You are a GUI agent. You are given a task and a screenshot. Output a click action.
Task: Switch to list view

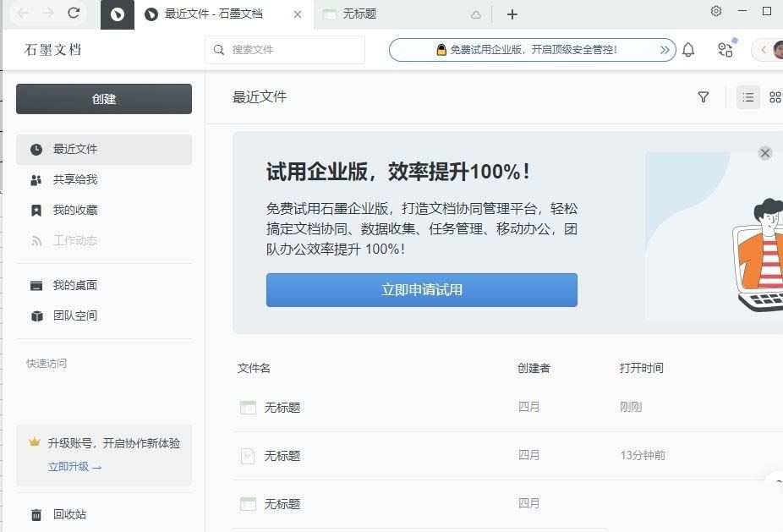pos(748,97)
